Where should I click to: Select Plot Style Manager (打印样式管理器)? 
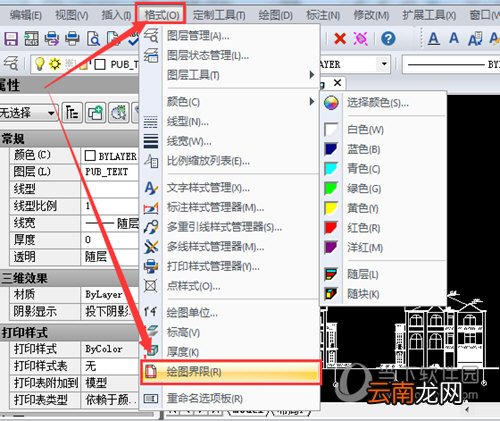[229, 266]
